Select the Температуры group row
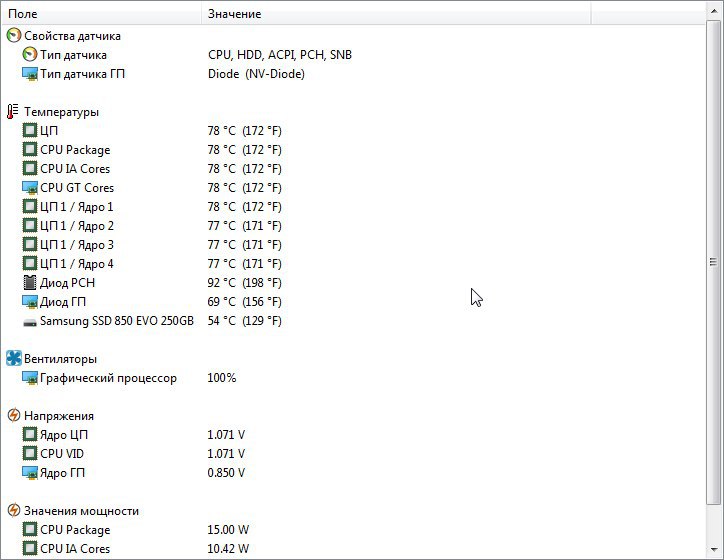The width and height of the screenshot is (724, 560). [61, 112]
